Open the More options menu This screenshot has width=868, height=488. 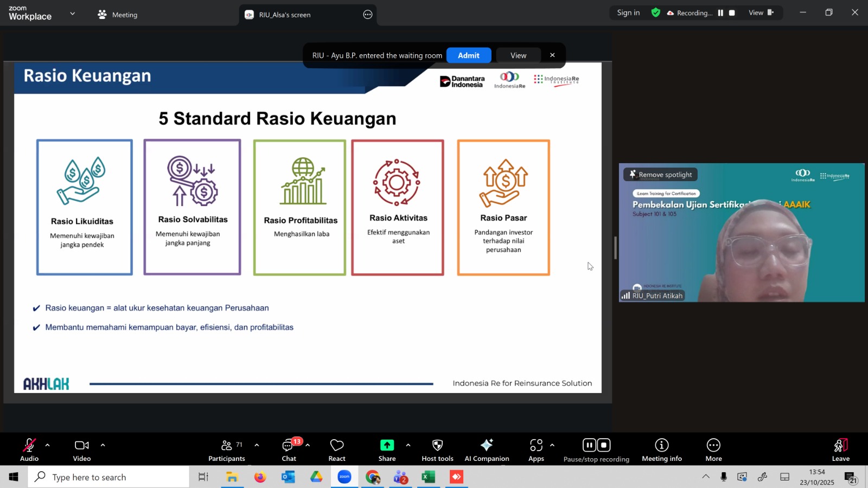(713, 450)
